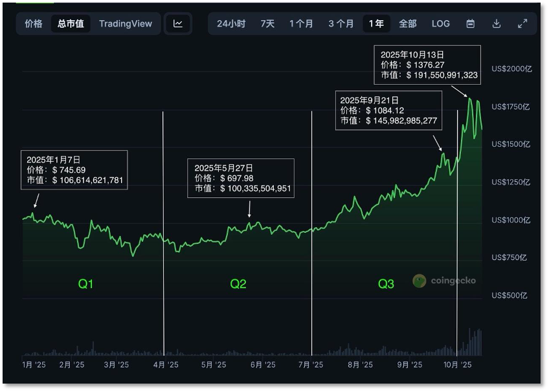
Task: Toggle LOG scale on the chart
Action: pyautogui.click(x=441, y=24)
